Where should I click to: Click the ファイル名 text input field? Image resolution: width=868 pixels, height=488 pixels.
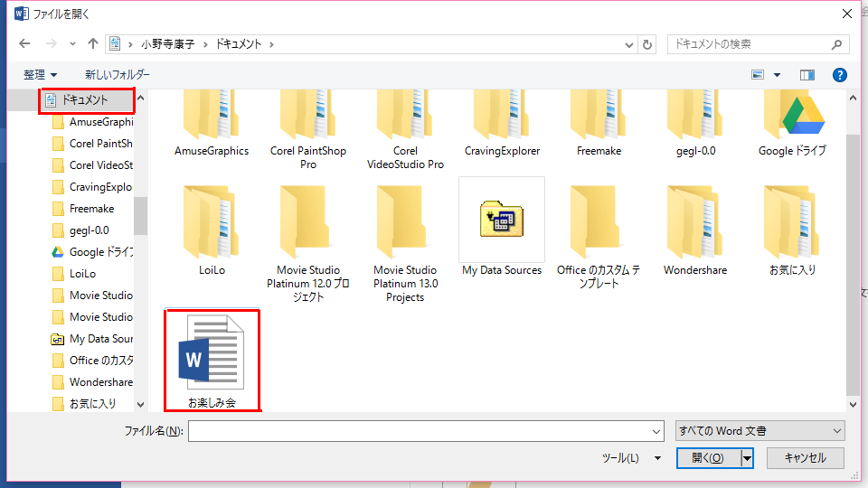pos(425,431)
